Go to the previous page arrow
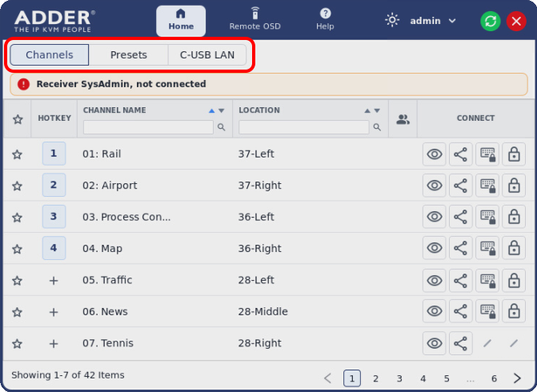 (x=328, y=378)
